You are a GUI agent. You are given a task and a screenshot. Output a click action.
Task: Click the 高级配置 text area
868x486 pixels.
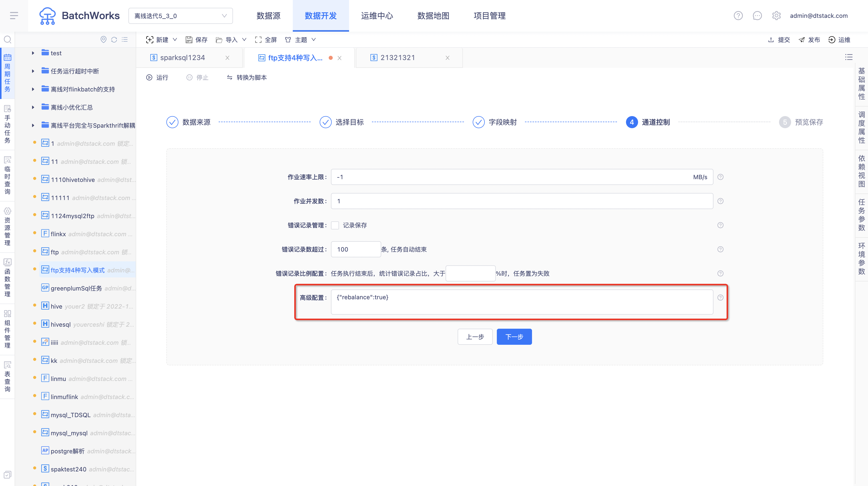522,302
